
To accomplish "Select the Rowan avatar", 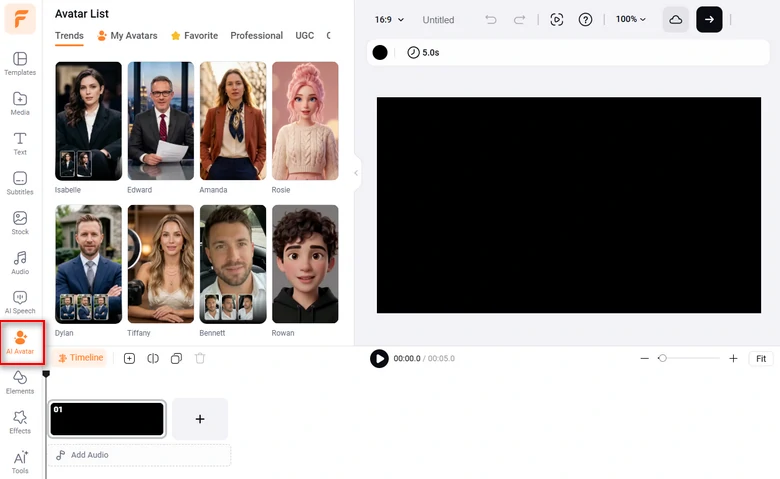I will point(305,264).
